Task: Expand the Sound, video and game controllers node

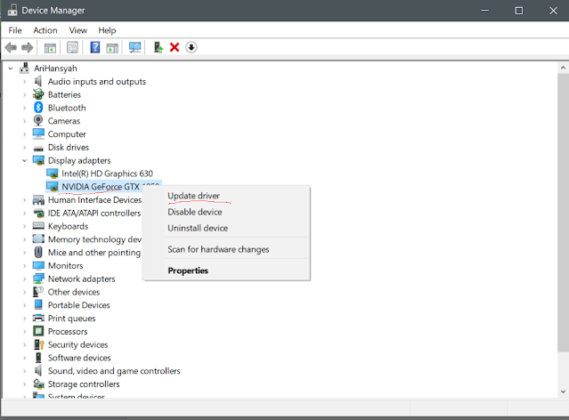Action: [24, 371]
